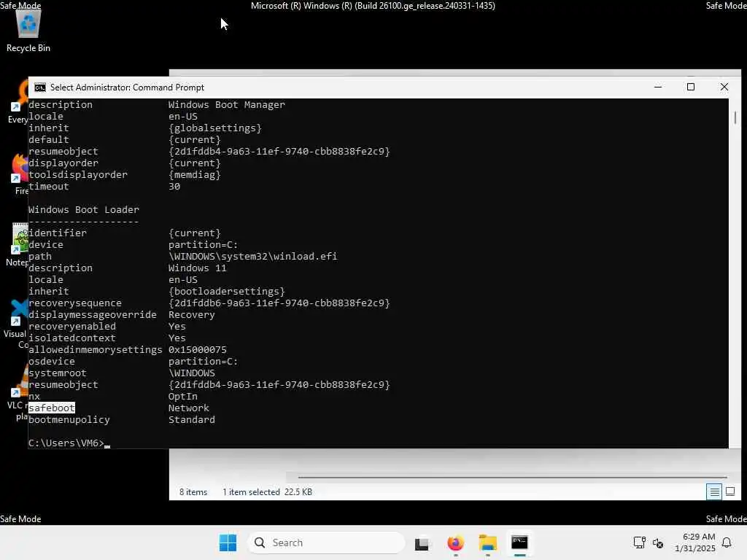
Task: Click the 'Windows Boot Manager' description value
Action: tap(227, 105)
